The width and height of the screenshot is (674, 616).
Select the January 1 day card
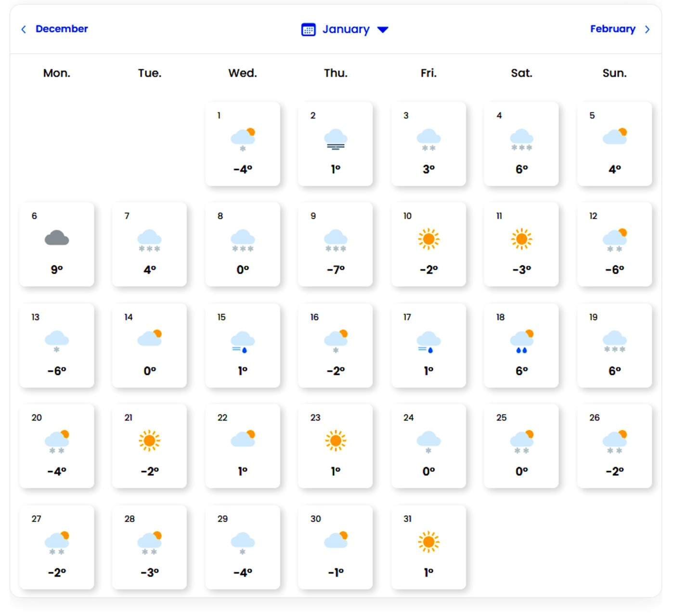click(x=243, y=144)
